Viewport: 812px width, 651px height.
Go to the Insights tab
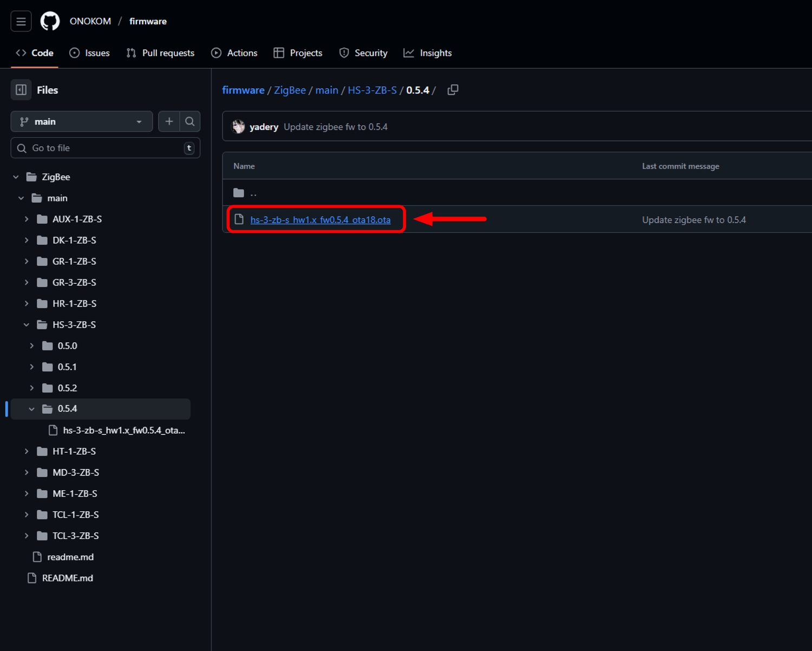428,53
